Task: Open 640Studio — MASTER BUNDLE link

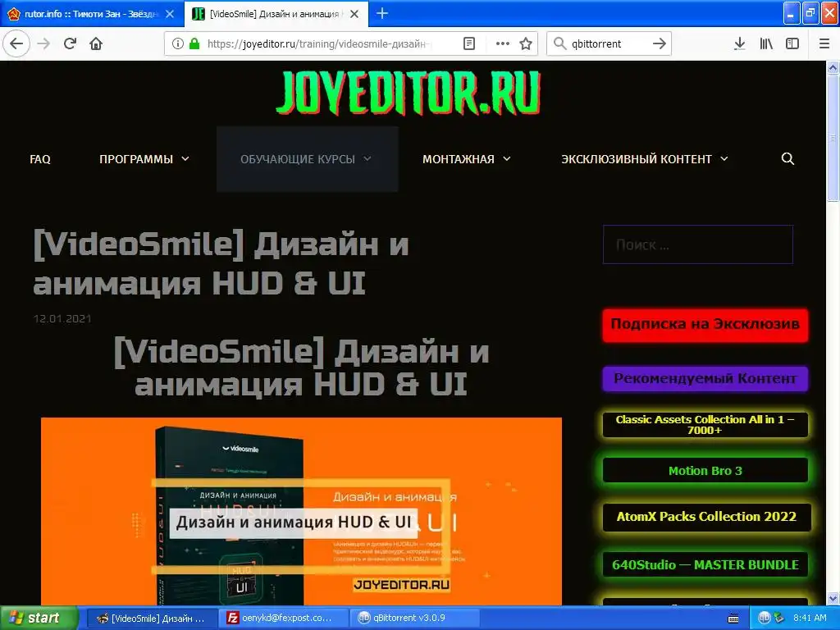Action: pyautogui.click(x=705, y=564)
